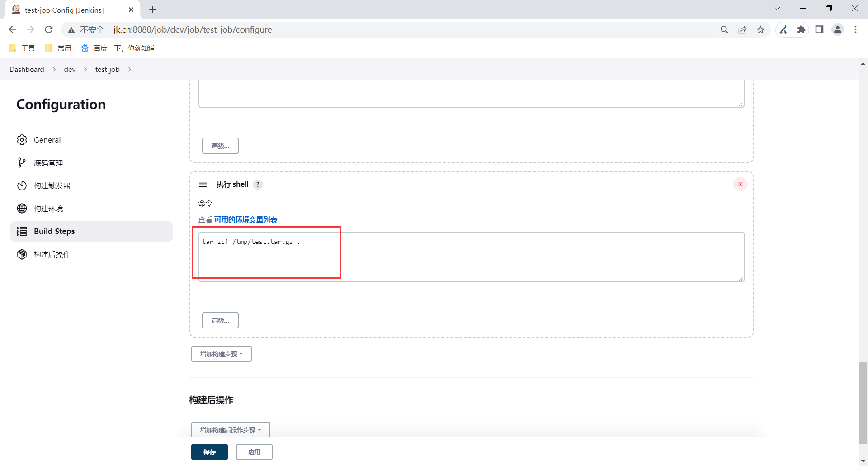The image size is (868, 466).
Task: Click the Configuration page heading
Action: click(x=61, y=105)
